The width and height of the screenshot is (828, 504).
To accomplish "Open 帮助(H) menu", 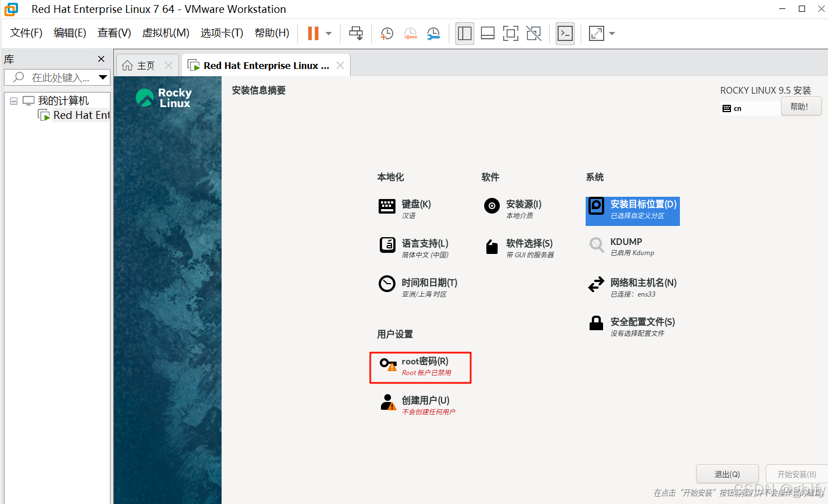I will [x=272, y=33].
